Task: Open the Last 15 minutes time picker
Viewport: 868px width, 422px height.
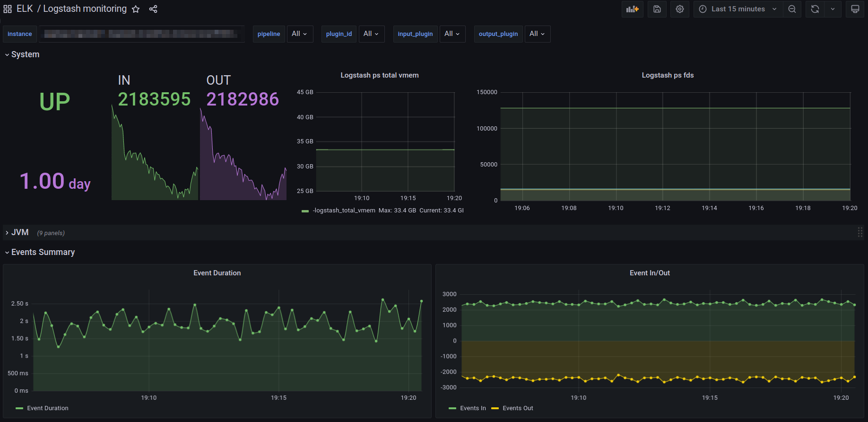Action: tap(738, 9)
